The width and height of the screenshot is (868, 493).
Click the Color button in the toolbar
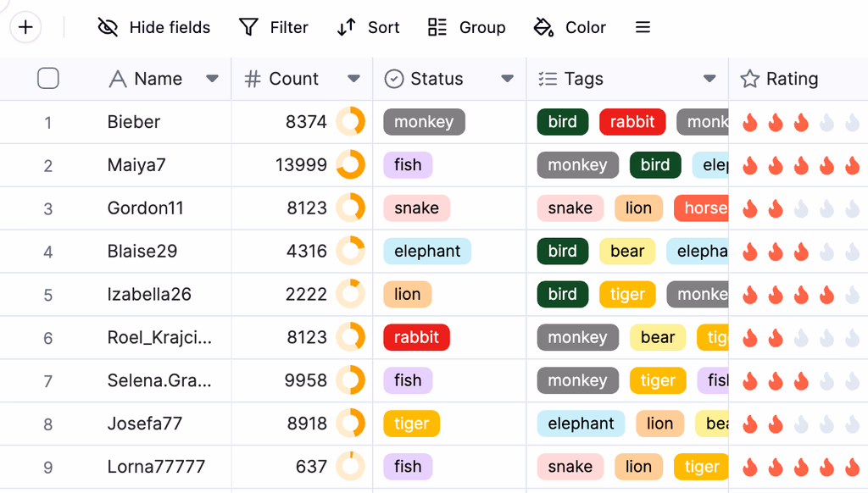[570, 27]
